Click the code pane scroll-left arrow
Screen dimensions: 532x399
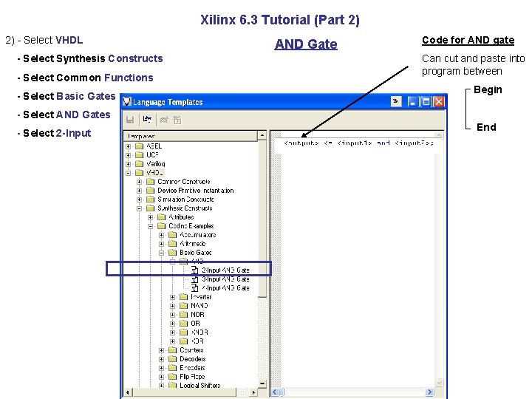click(x=275, y=392)
